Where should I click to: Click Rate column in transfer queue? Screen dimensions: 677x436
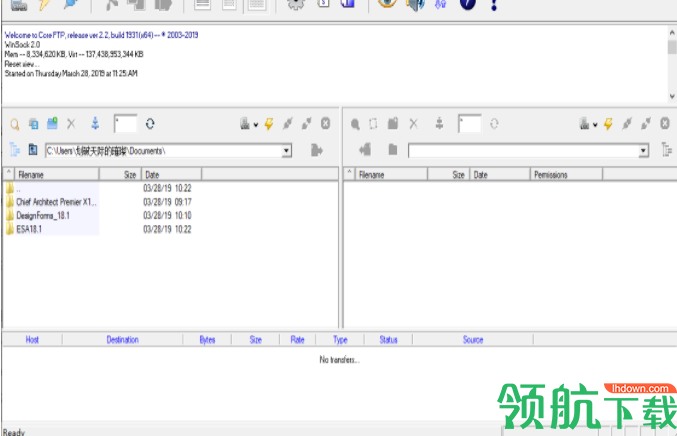point(297,340)
